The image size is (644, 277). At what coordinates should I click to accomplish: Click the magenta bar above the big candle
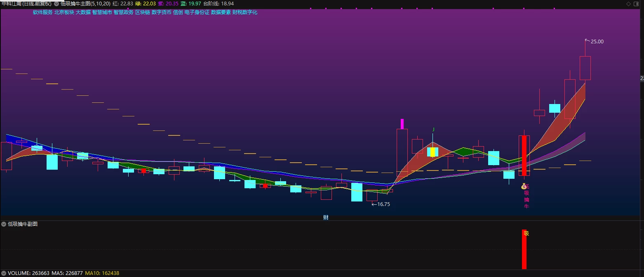(x=402, y=124)
